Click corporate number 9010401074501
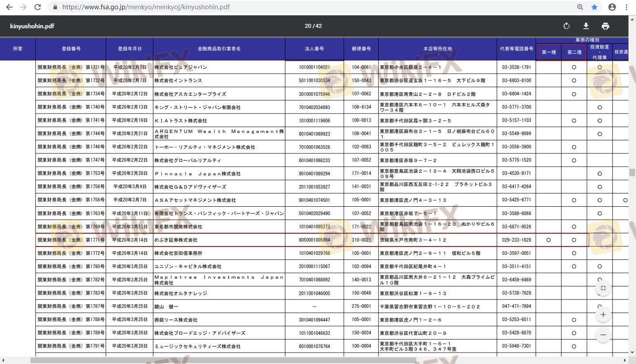This screenshot has width=636, height=364. point(314,200)
